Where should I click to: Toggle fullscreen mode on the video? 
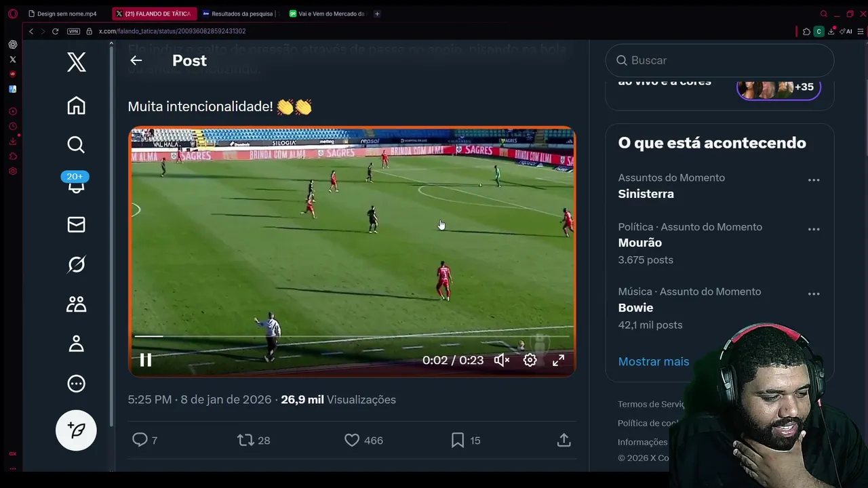pyautogui.click(x=558, y=360)
